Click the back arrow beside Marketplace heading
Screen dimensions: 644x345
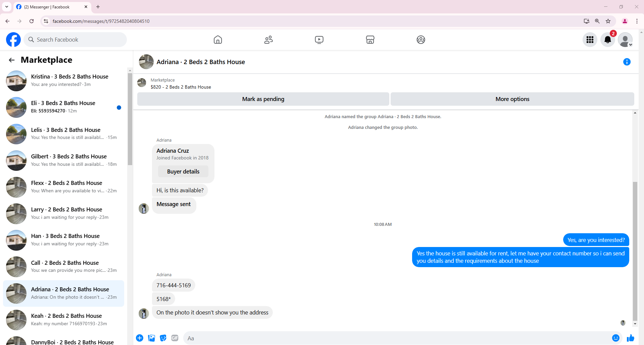(x=12, y=60)
